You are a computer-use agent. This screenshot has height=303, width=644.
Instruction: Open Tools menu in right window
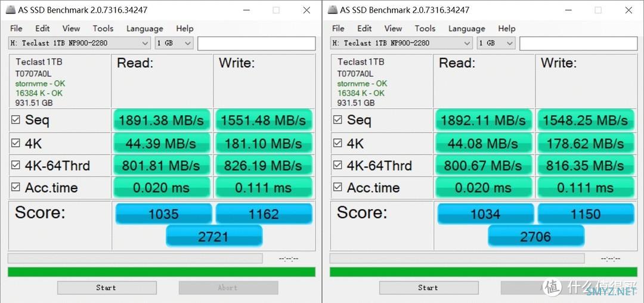pos(425,28)
